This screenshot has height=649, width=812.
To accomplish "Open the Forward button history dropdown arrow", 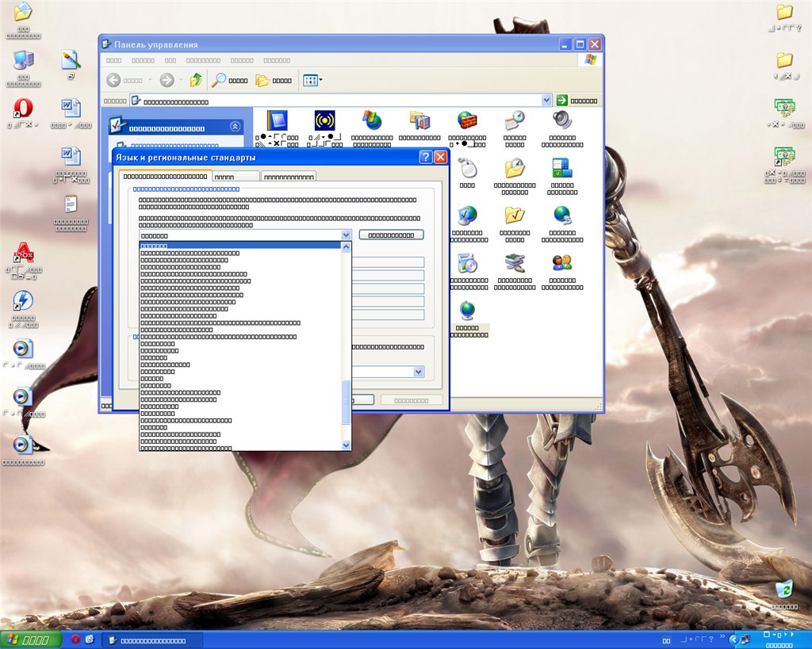I will 181,80.
